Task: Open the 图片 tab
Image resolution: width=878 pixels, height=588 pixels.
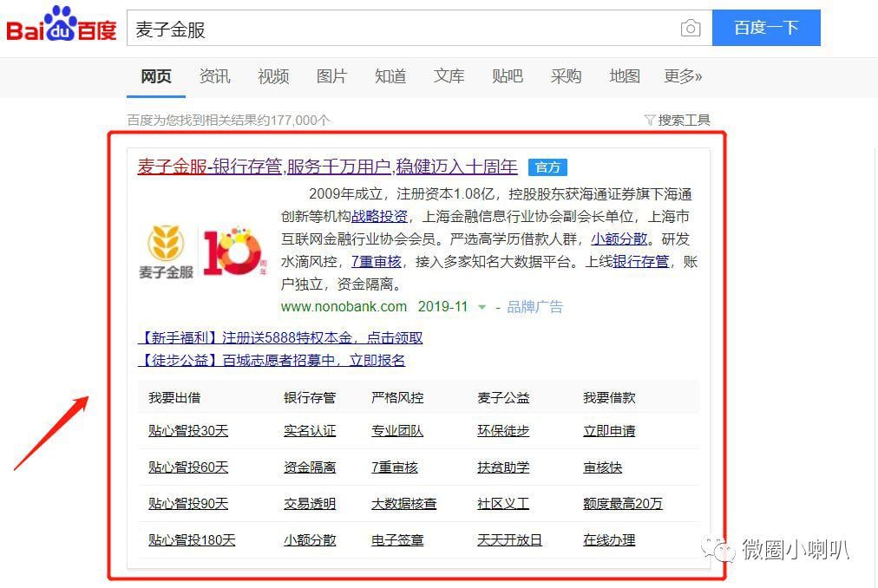Action: [331, 76]
